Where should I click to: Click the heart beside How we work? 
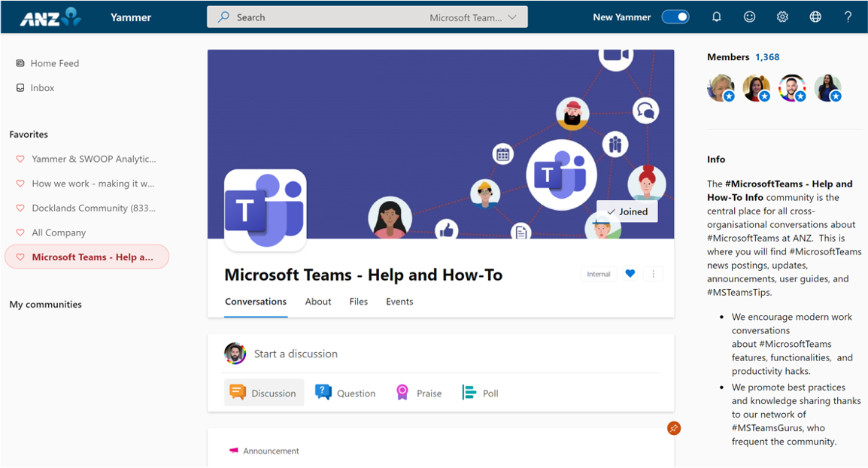[20, 184]
